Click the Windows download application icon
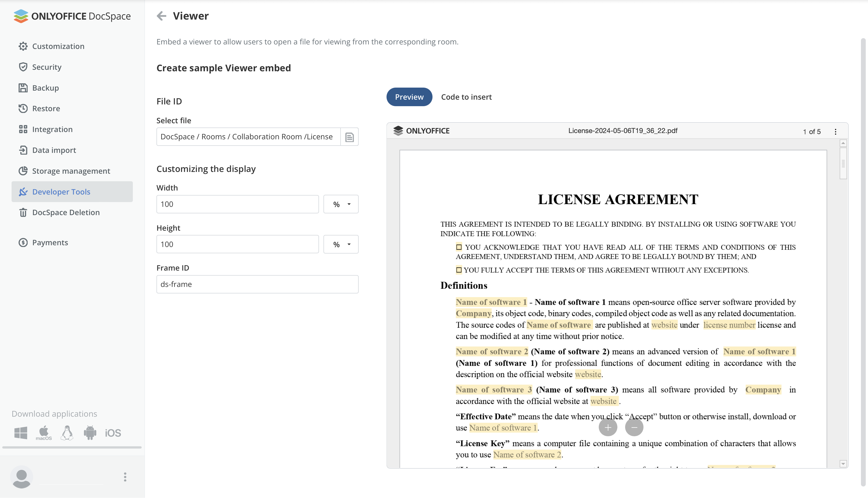 pyautogui.click(x=21, y=433)
